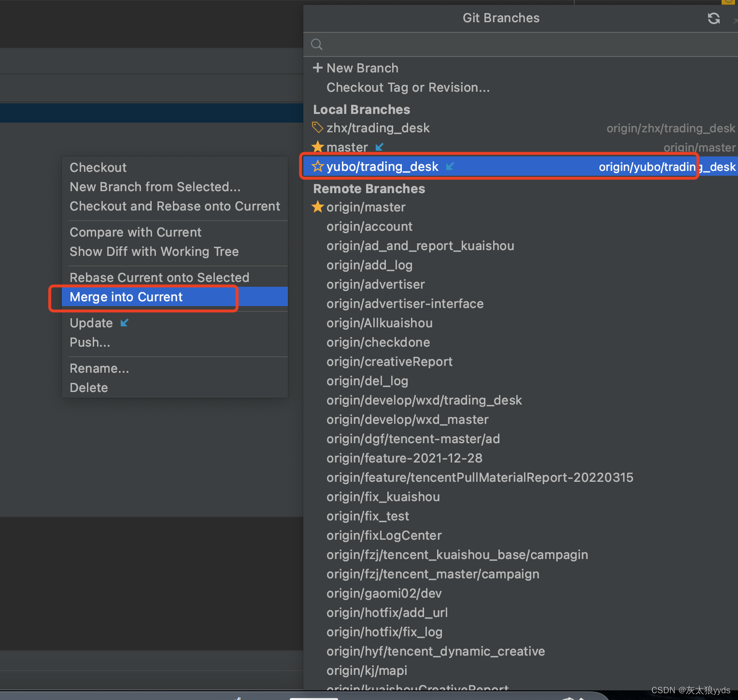Select Checkout and Rebase onto Current
Image resolution: width=738 pixels, height=700 pixels.
point(175,206)
